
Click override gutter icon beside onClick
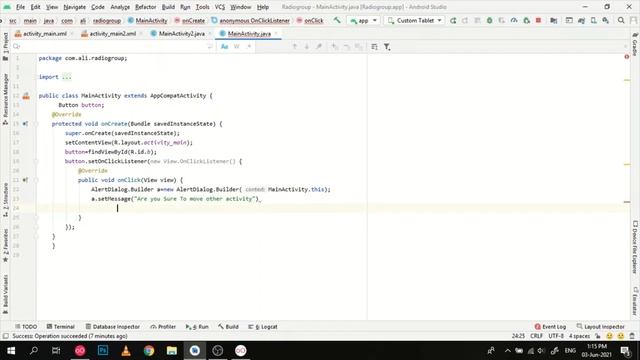[25, 180]
